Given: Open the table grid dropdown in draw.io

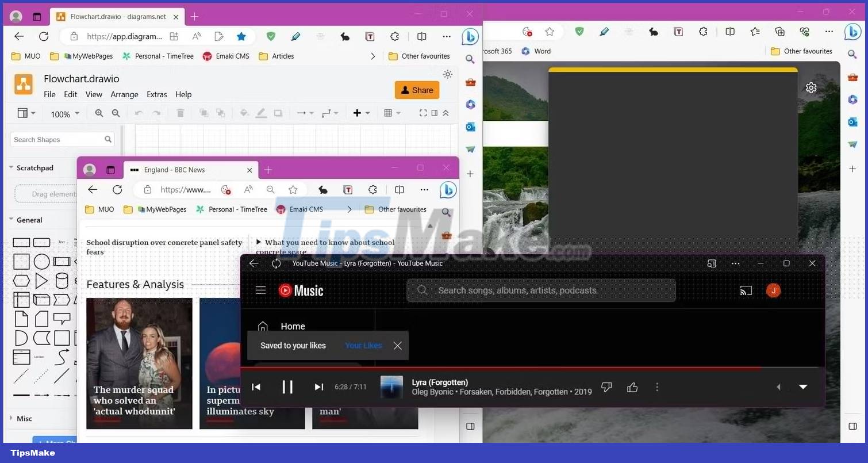Looking at the screenshot, I should [x=392, y=113].
